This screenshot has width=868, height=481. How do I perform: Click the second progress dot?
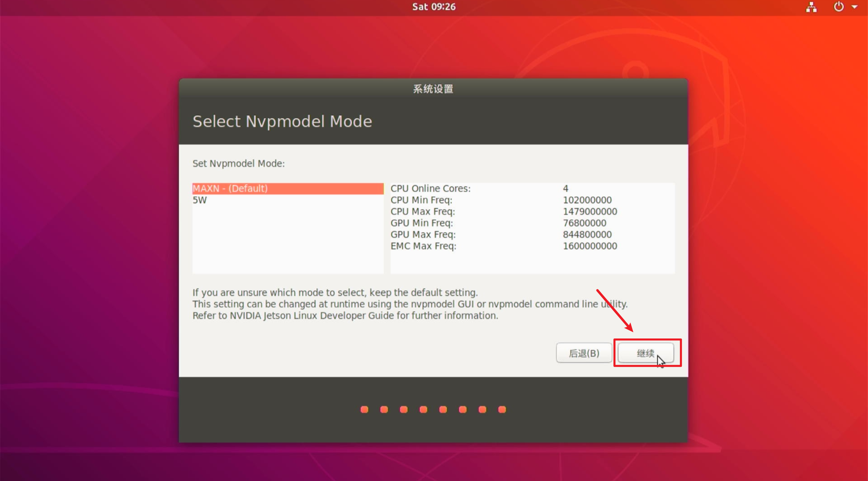pyautogui.click(x=384, y=410)
